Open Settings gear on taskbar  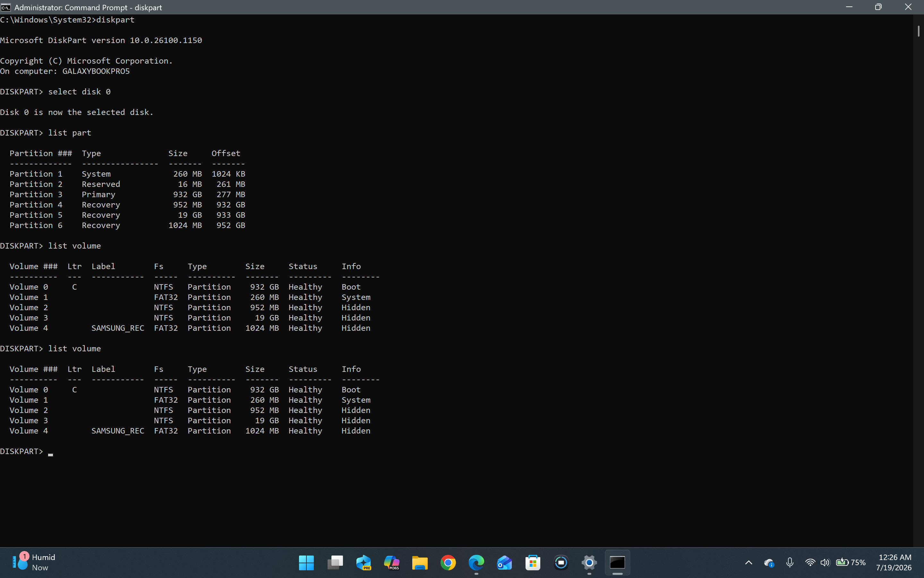pyautogui.click(x=589, y=562)
